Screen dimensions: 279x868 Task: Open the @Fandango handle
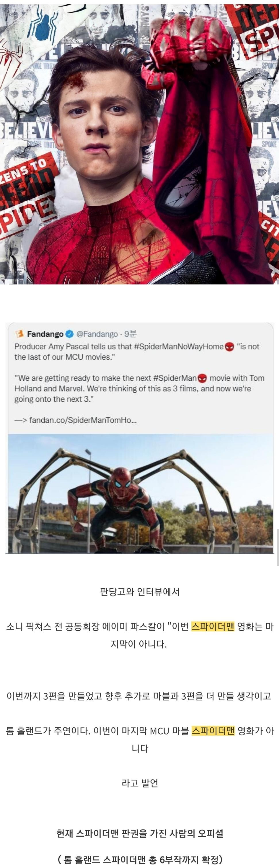click(x=97, y=334)
